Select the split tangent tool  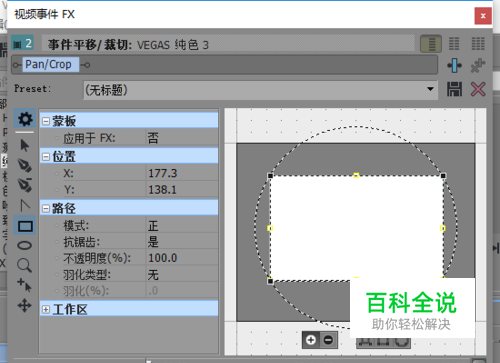click(x=25, y=206)
